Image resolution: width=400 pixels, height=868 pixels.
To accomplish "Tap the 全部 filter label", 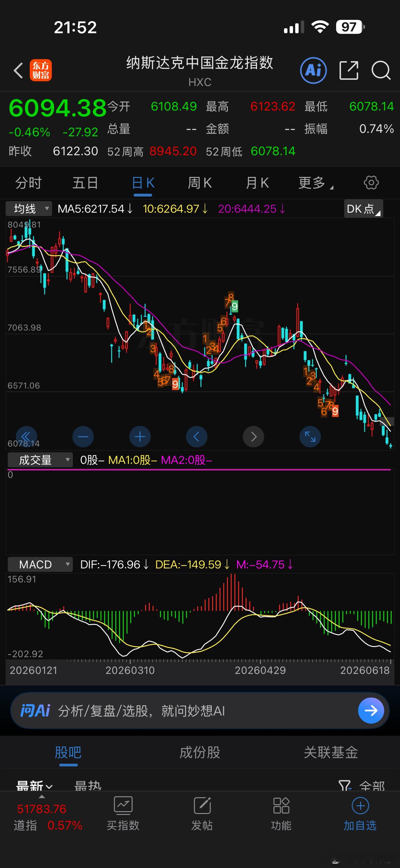I will 372,786.
